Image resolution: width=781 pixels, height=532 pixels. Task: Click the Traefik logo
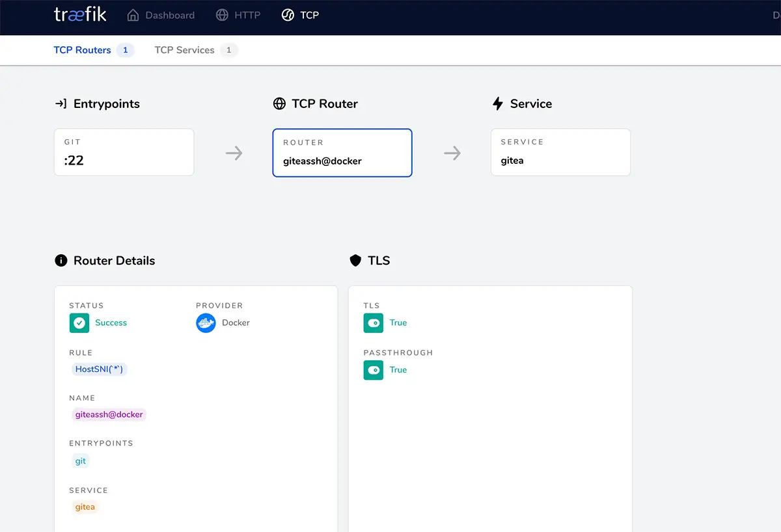tap(79, 14)
